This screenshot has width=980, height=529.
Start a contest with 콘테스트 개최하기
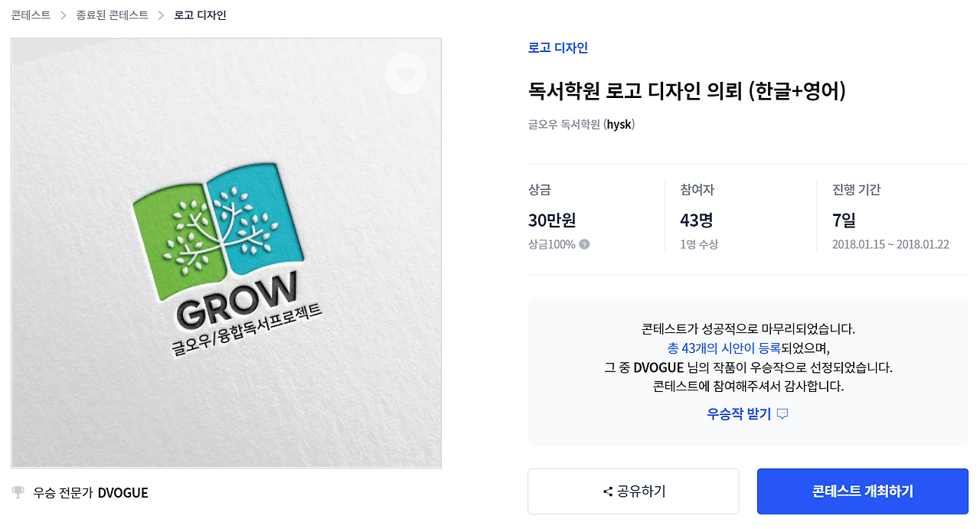tap(863, 491)
